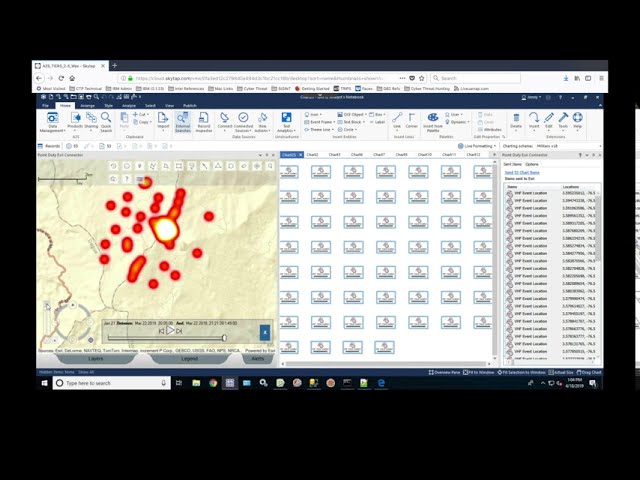Toggle the Records button
640x480 pixels.
[49, 146]
